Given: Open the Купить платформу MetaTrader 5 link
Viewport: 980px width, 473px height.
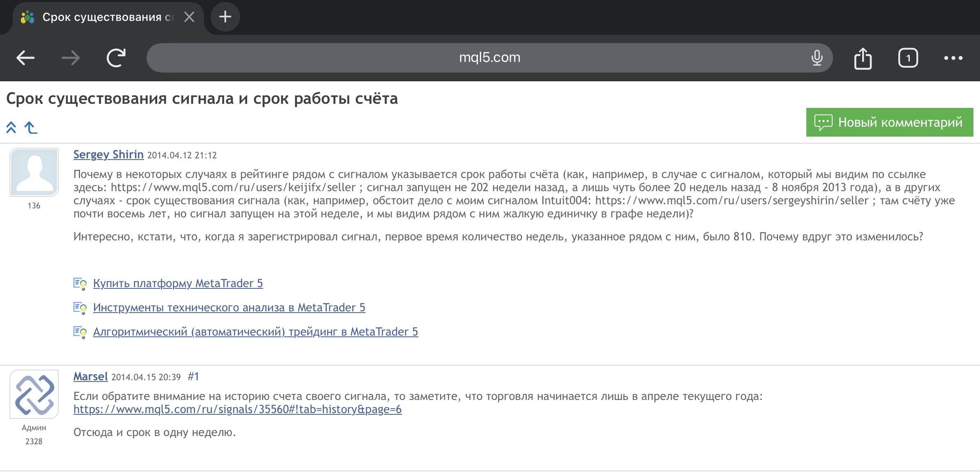Looking at the screenshot, I should pos(178,283).
